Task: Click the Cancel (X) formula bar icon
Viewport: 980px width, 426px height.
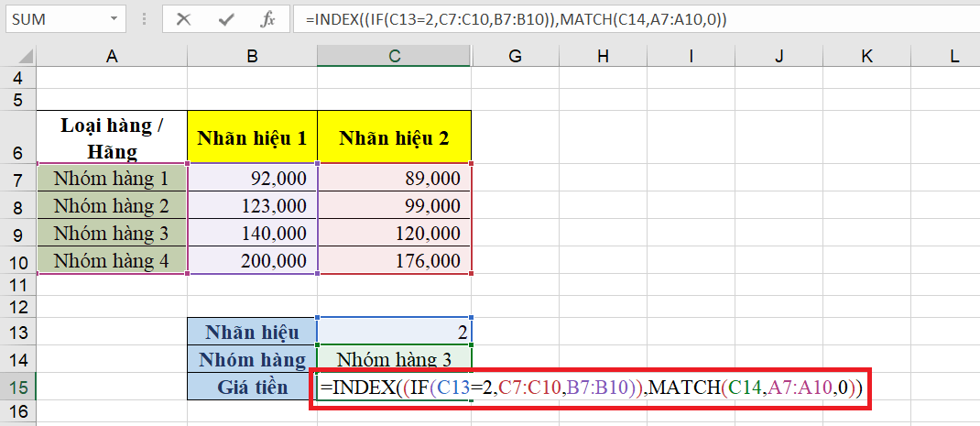Action: 183,19
